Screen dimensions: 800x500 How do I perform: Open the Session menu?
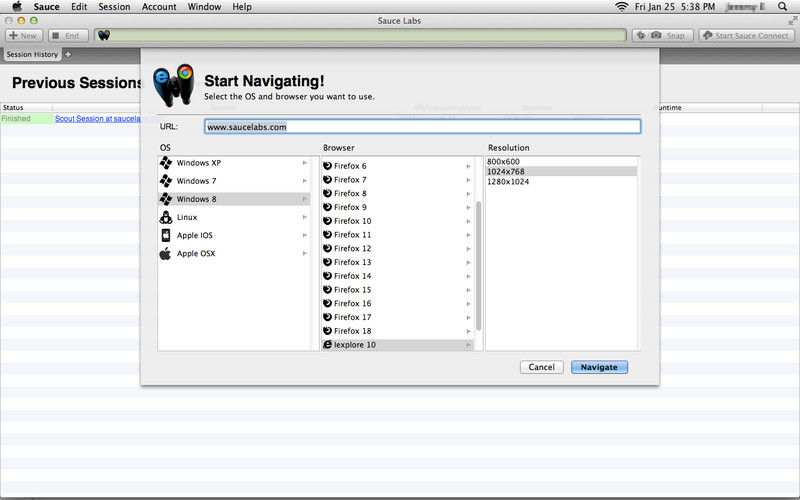pyautogui.click(x=114, y=7)
